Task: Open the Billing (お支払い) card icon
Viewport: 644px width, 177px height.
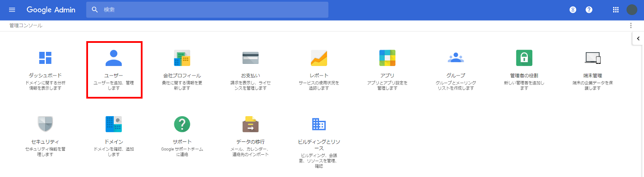Action: point(250,58)
